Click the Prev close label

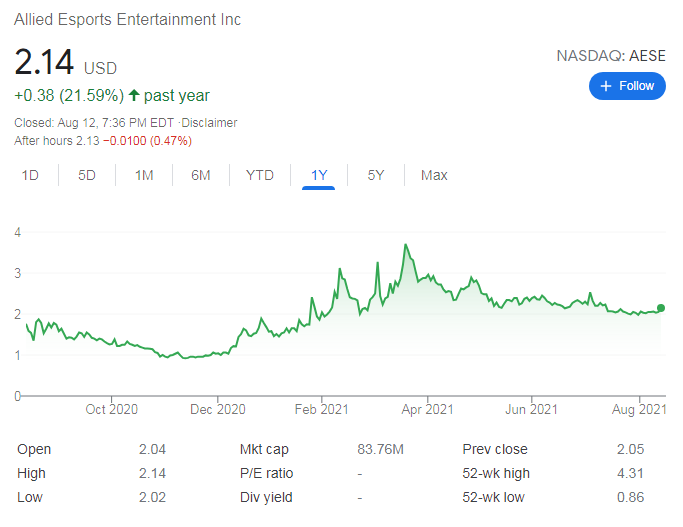[495, 449]
